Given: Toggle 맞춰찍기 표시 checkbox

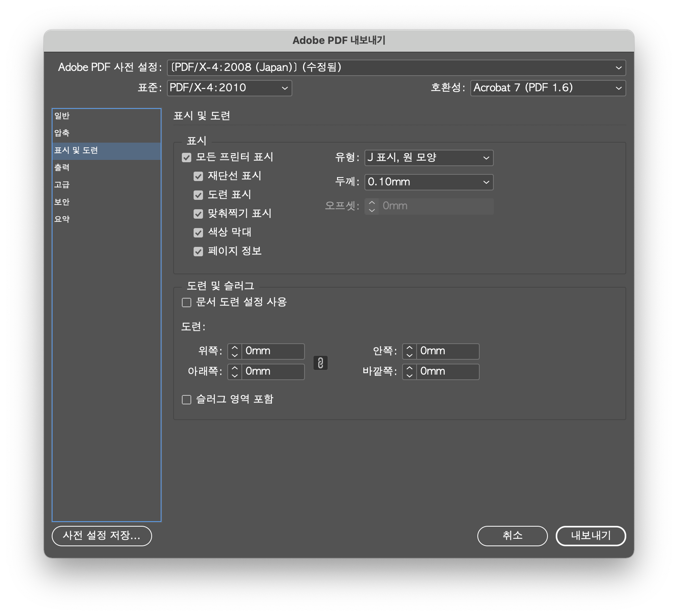Looking at the screenshot, I should (198, 214).
